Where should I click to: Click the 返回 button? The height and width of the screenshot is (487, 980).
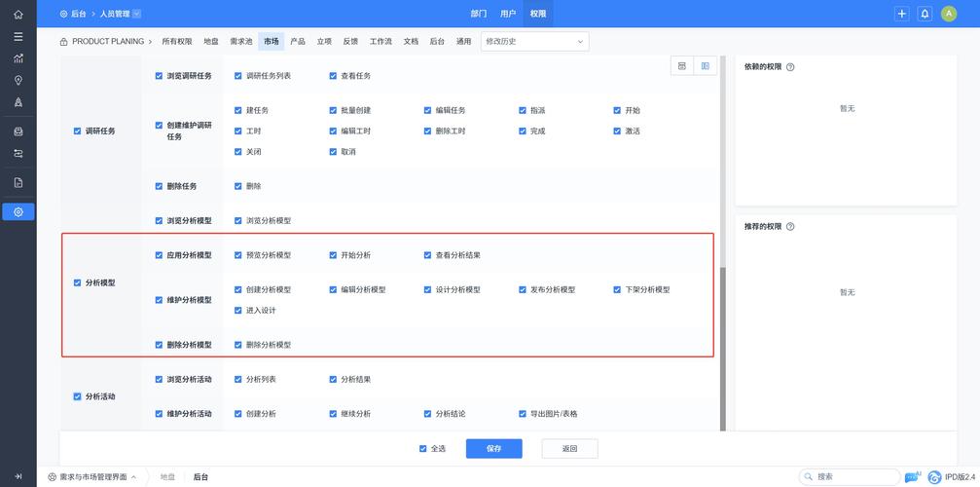(x=569, y=448)
